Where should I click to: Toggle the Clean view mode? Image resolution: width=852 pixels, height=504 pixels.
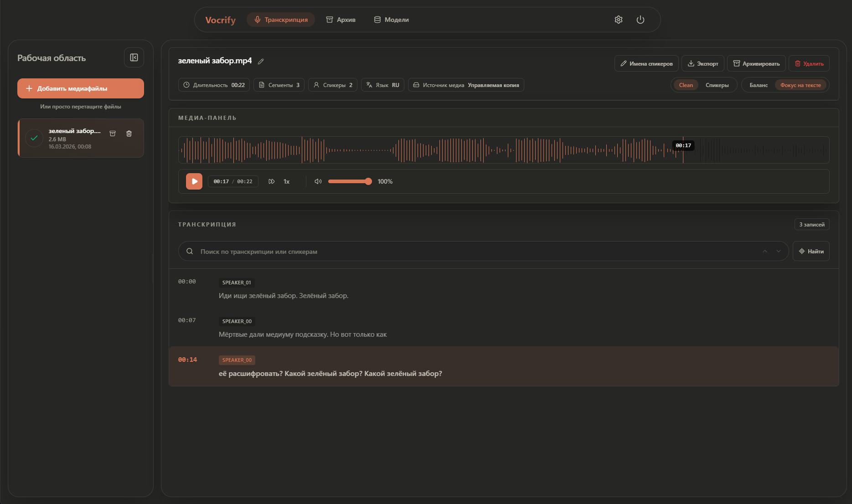(x=686, y=85)
